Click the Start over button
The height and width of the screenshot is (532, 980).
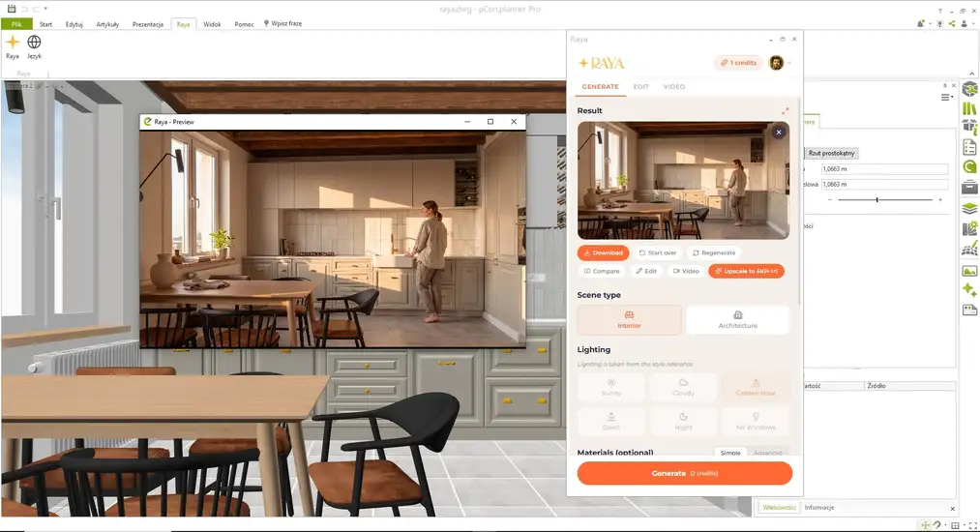658,252
